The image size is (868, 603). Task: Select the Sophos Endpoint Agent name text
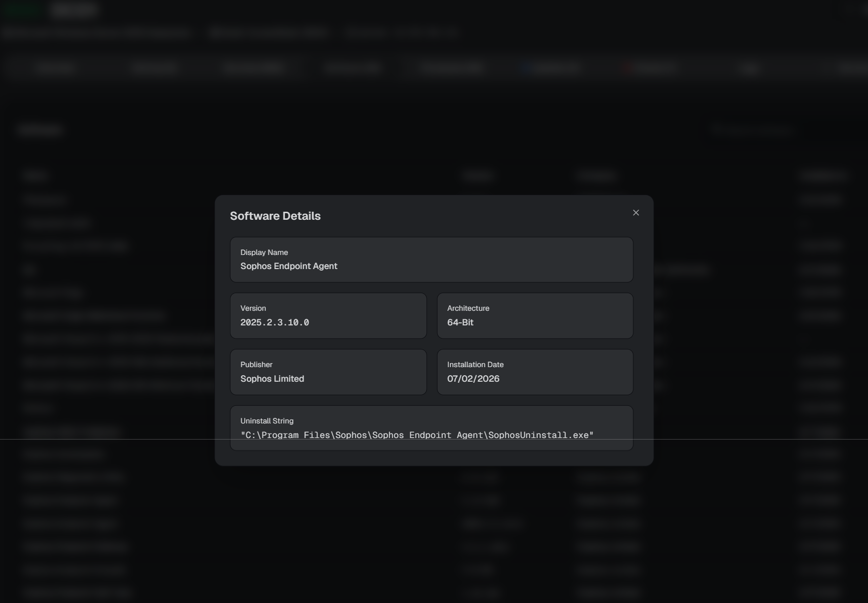click(288, 266)
